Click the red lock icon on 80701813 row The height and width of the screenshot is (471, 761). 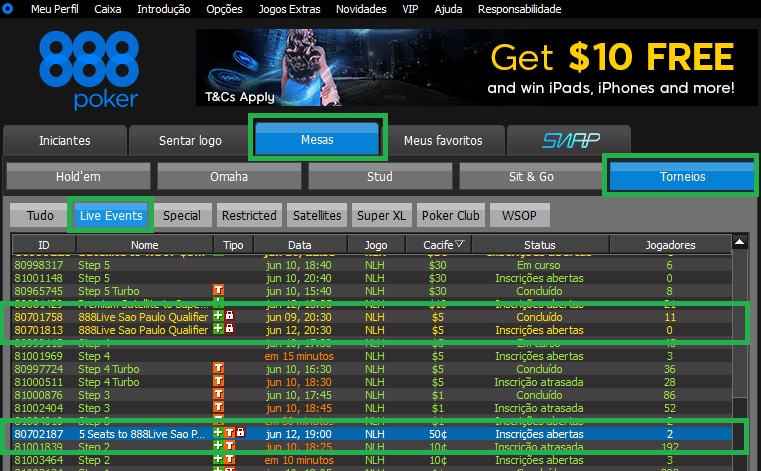point(230,329)
